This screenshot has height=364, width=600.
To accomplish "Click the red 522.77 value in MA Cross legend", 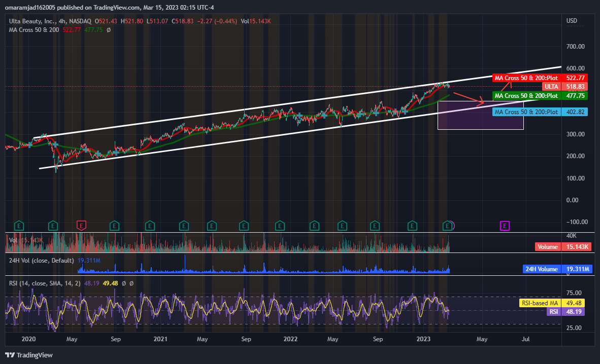I will (x=72, y=30).
